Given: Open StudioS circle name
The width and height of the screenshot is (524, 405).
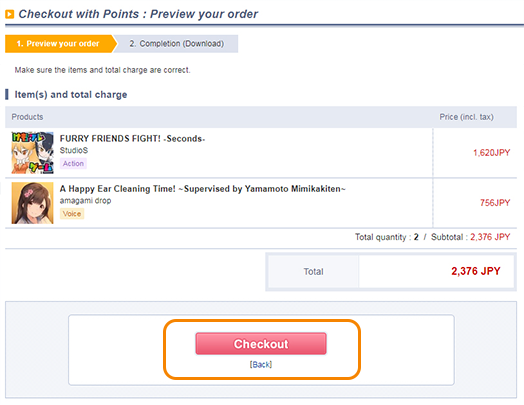Looking at the screenshot, I should [x=74, y=150].
